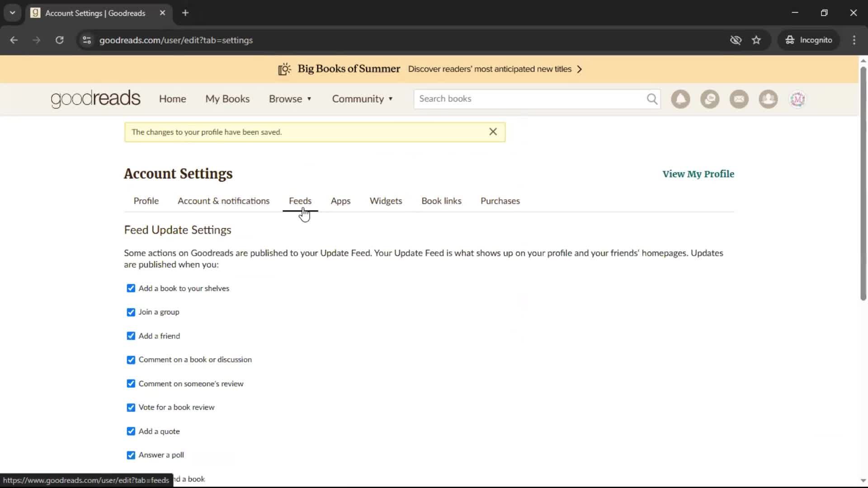
Task: Click the Feed Update Settings heading
Action: click(x=178, y=230)
